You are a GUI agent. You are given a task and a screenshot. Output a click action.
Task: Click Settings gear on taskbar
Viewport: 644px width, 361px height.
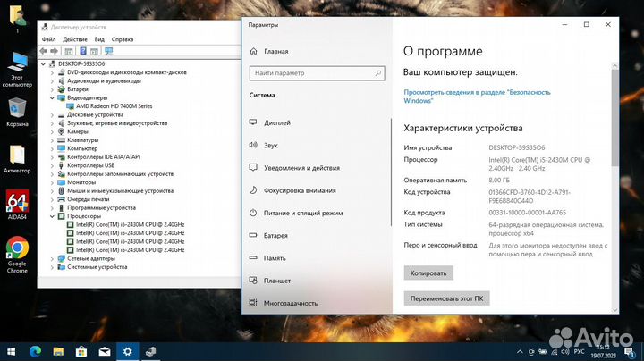tap(127, 351)
